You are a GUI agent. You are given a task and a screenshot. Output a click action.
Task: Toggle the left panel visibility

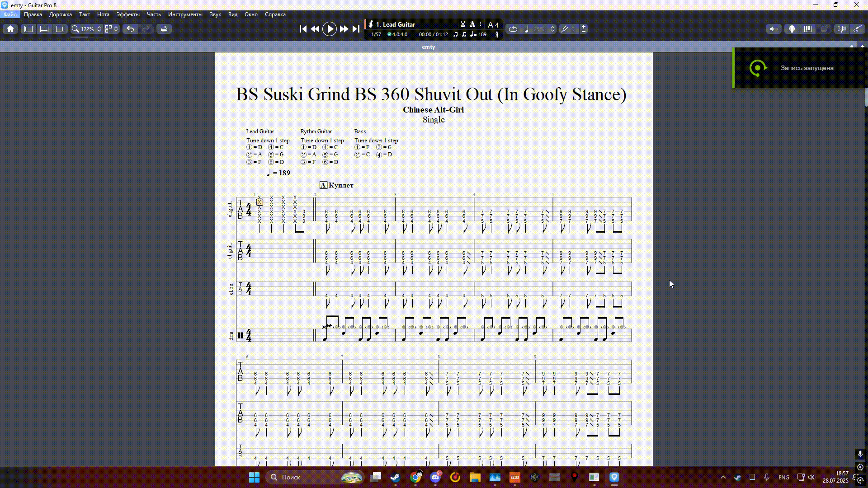(x=28, y=29)
